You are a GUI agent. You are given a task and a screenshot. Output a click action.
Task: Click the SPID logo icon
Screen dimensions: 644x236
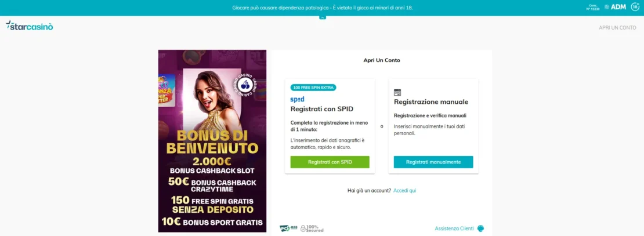point(298,99)
